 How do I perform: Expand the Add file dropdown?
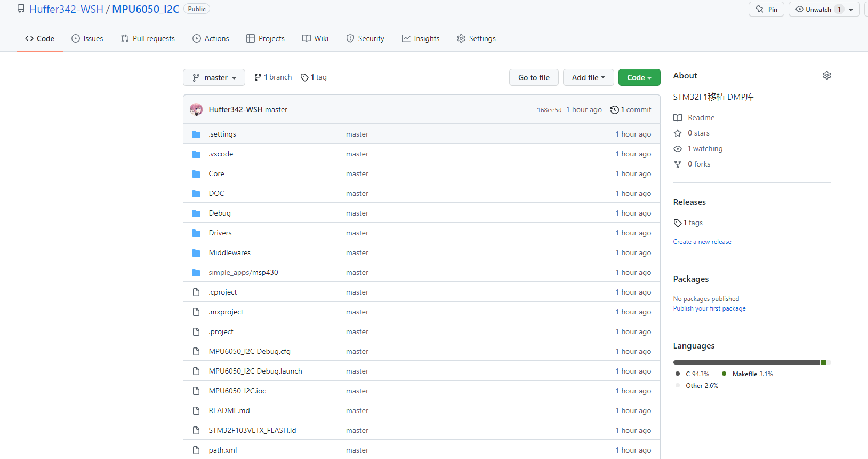(589, 77)
